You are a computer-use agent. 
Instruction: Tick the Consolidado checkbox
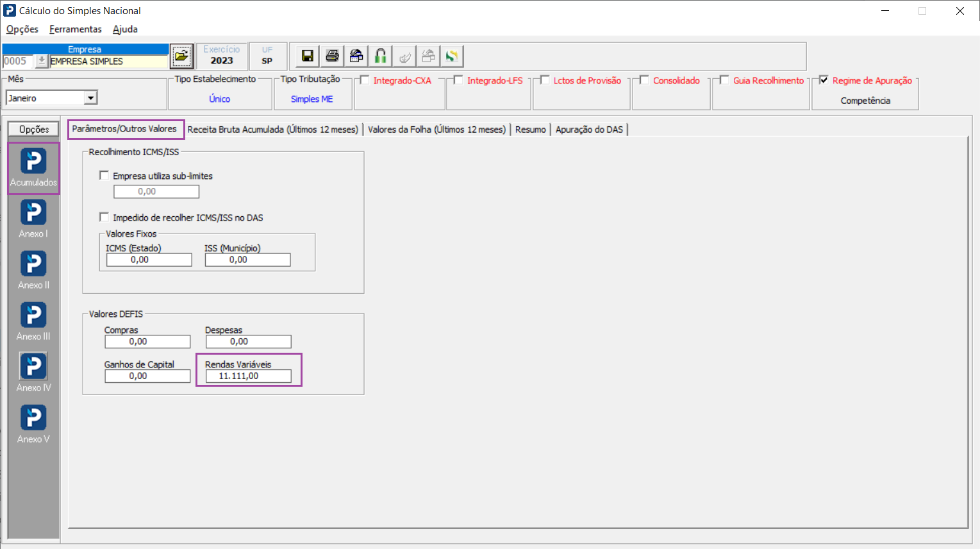(x=645, y=80)
